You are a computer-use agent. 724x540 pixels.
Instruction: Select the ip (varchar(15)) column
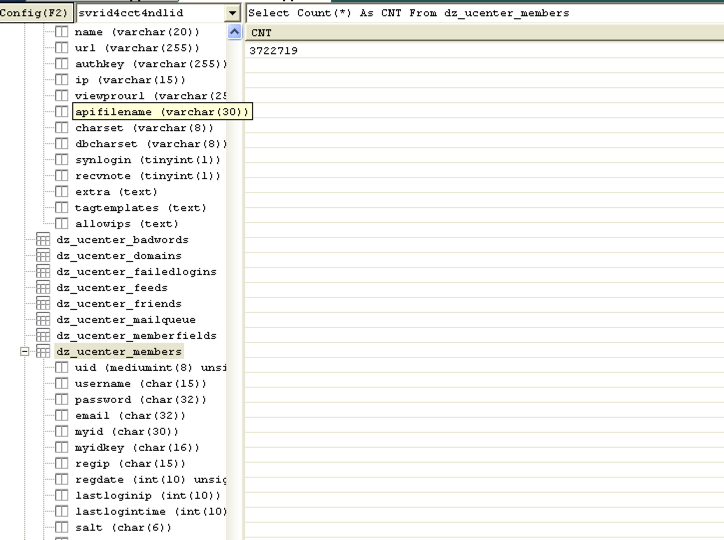[130, 80]
